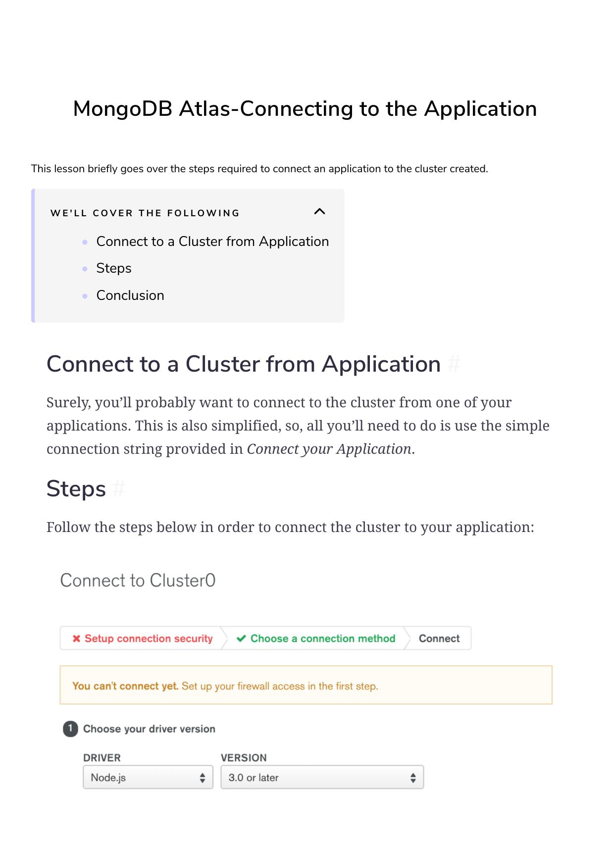Click red X icon on Setup connection security

click(x=76, y=639)
